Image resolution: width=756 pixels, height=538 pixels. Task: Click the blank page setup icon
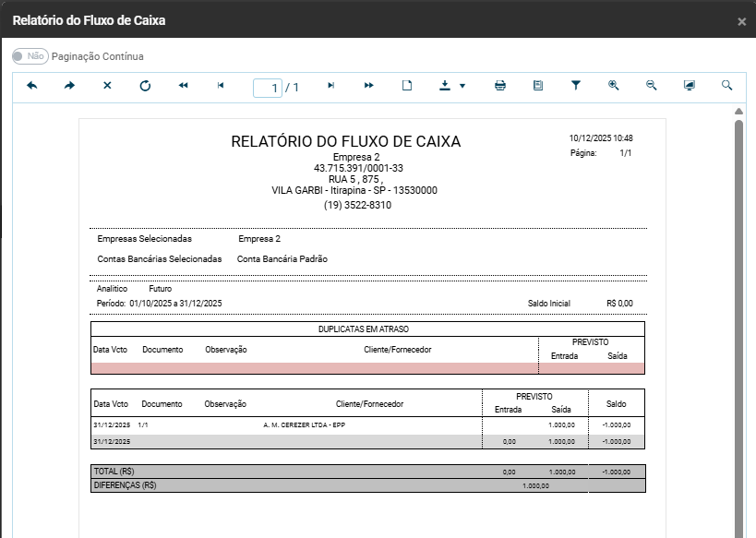[x=407, y=86]
